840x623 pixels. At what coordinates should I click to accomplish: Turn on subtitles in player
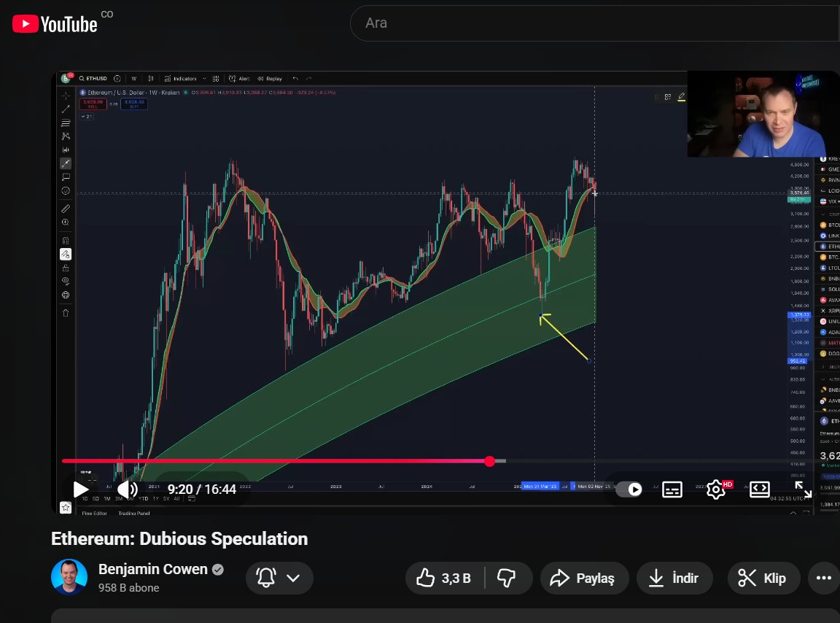(x=672, y=489)
